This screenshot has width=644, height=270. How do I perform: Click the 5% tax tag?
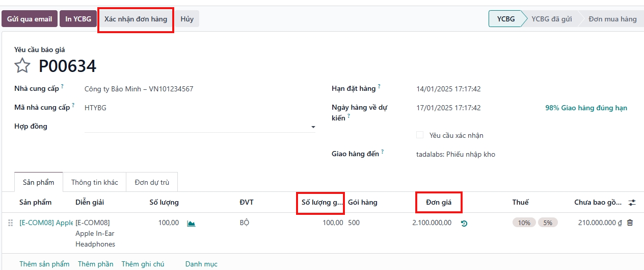tap(548, 223)
